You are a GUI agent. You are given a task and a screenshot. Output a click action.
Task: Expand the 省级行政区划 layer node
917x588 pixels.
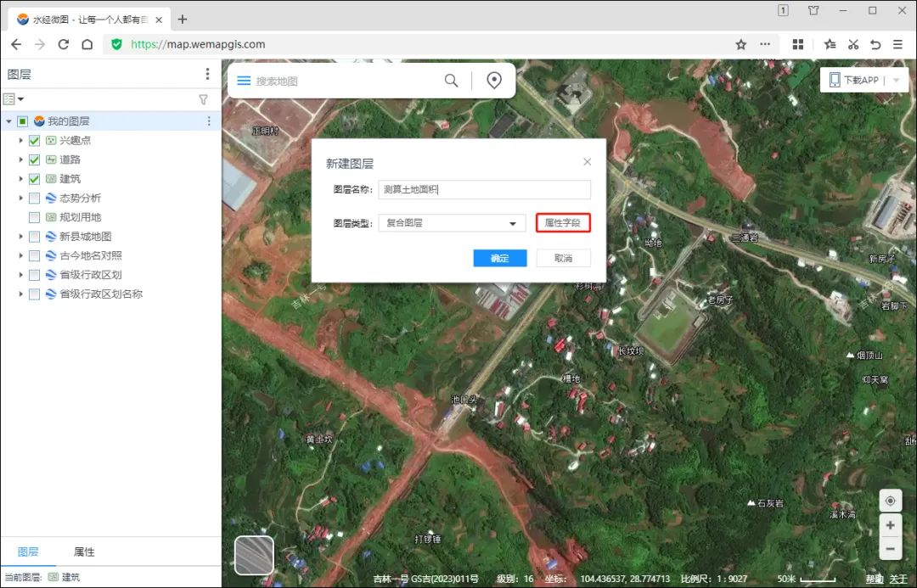pos(20,275)
